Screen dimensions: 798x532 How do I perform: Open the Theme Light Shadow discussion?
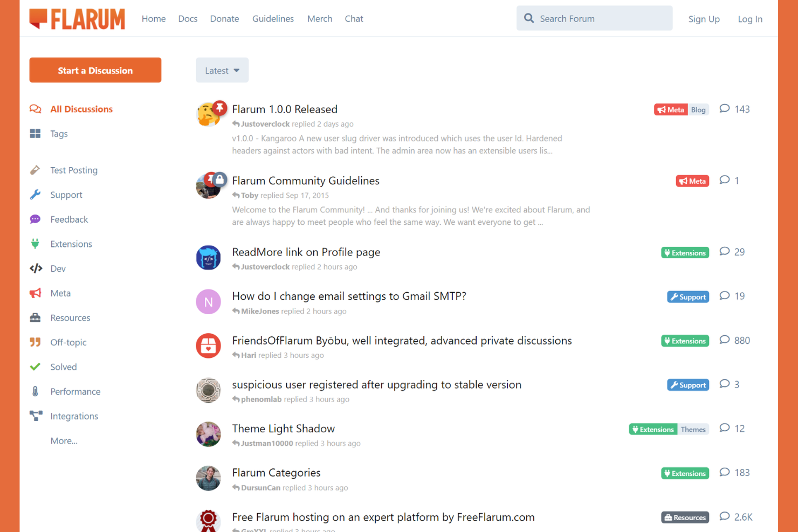(x=283, y=429)
